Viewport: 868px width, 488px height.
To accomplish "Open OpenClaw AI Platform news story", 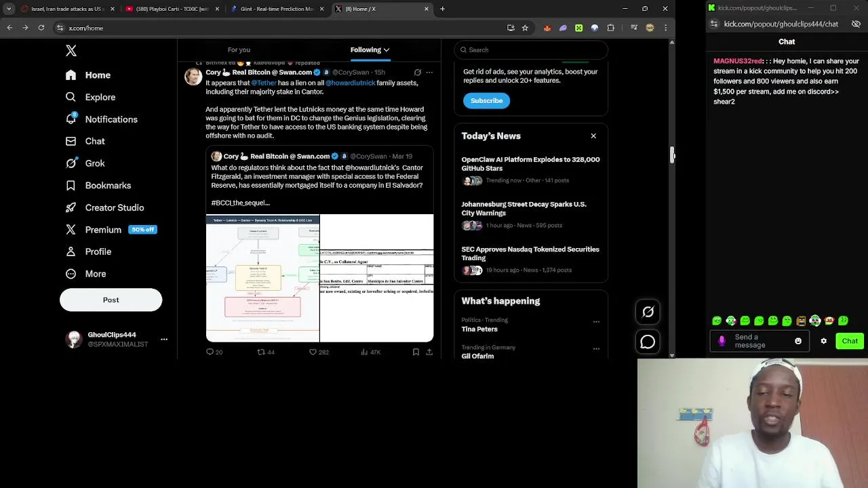I will click(x=530, y=164).
